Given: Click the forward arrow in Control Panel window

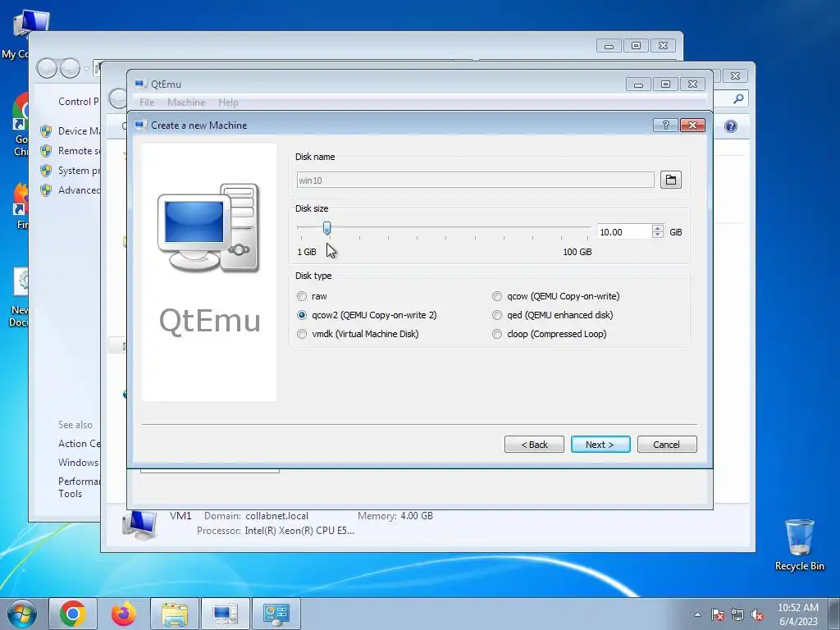Looking at the screenshot, I should coord(70,68).
